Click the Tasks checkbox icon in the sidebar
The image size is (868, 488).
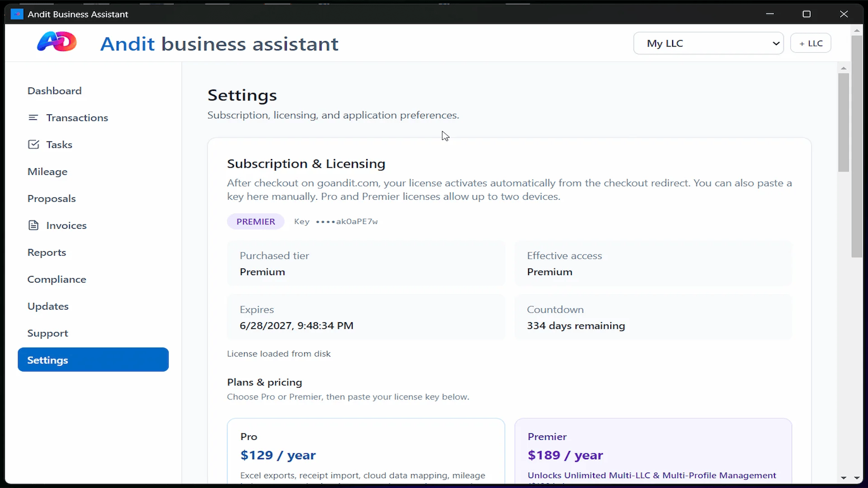[33, 145]
